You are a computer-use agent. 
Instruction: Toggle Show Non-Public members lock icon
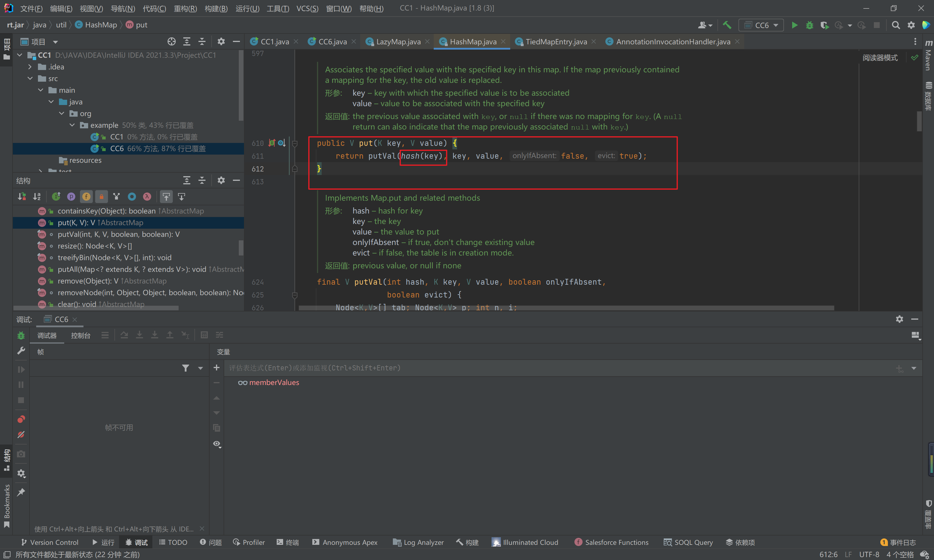101,197
